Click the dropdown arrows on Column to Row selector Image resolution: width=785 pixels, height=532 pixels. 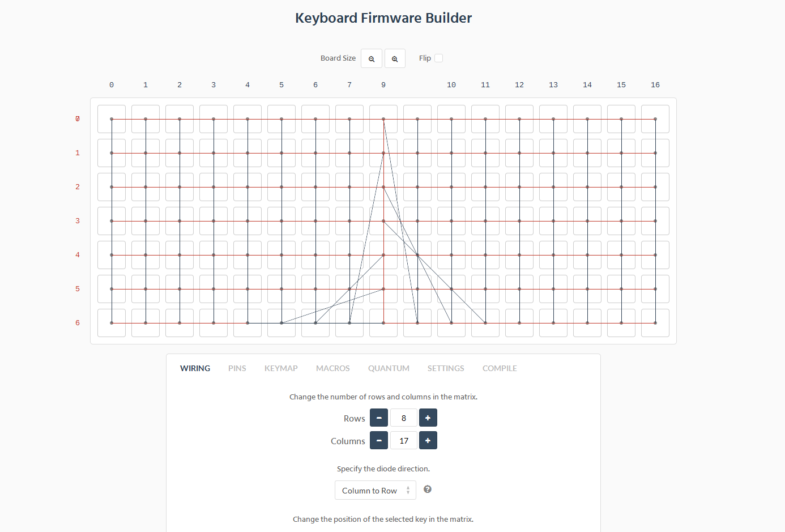coord(409,490)
